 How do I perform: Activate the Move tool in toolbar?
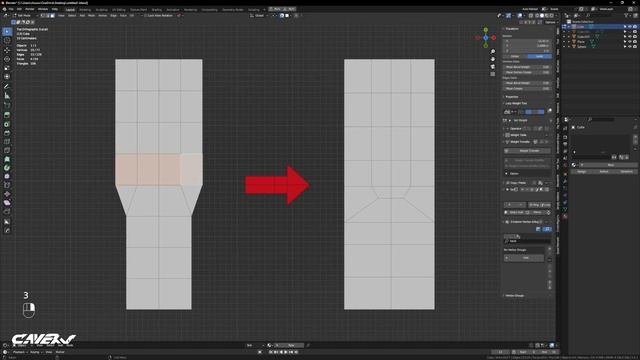point(7,50)
